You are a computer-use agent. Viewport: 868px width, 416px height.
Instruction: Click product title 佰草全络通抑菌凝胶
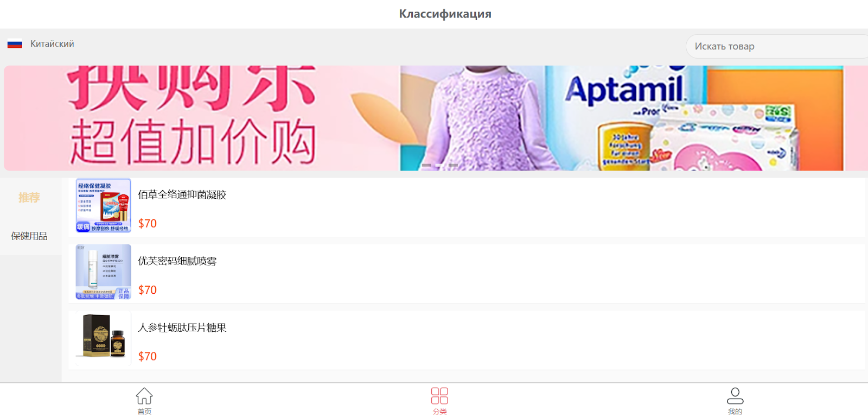182,195
